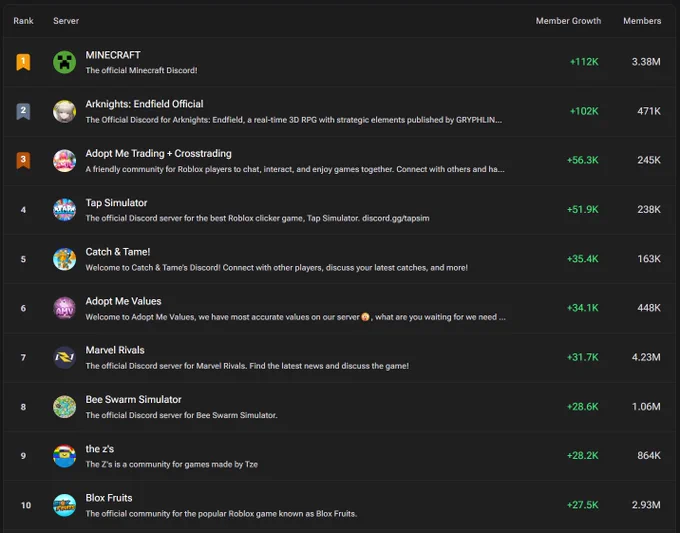Screen dimensions: 680x533
Task: Select the Bee Swarm Simulator server icon
Action: [x=64, y=407]
